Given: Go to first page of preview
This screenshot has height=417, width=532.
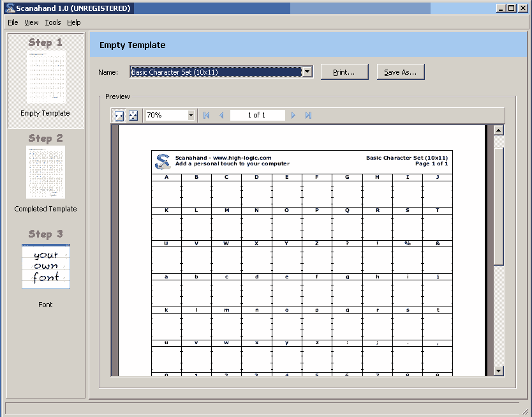Looking at the screenshot, I should click(x=206, y=116).
